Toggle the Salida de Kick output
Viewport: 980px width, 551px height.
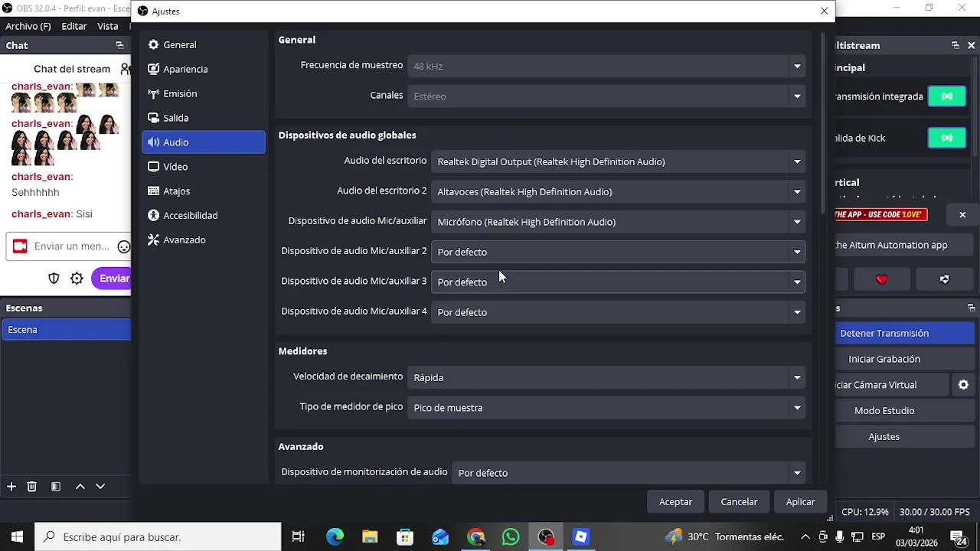tap(947, 138)
